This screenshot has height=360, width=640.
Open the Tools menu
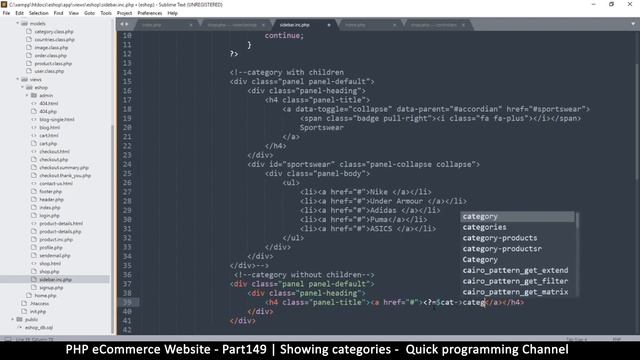[106, 13]
